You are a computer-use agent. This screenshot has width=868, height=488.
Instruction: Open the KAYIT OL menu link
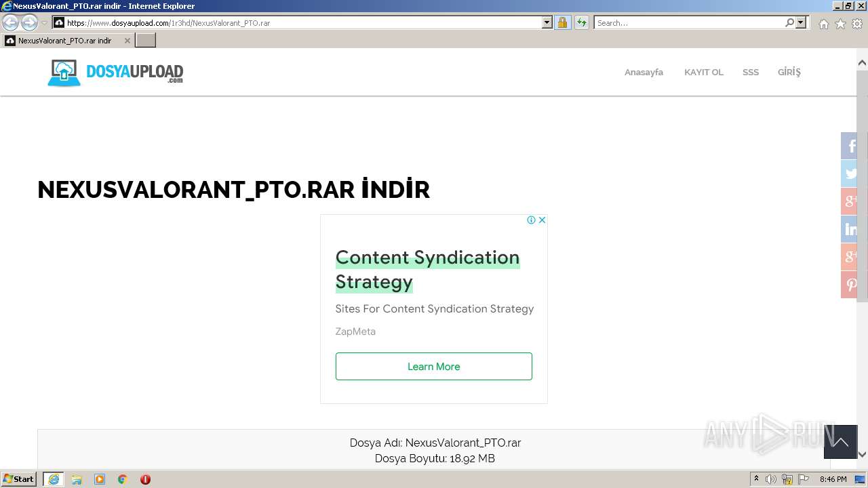tap(704, 72)
